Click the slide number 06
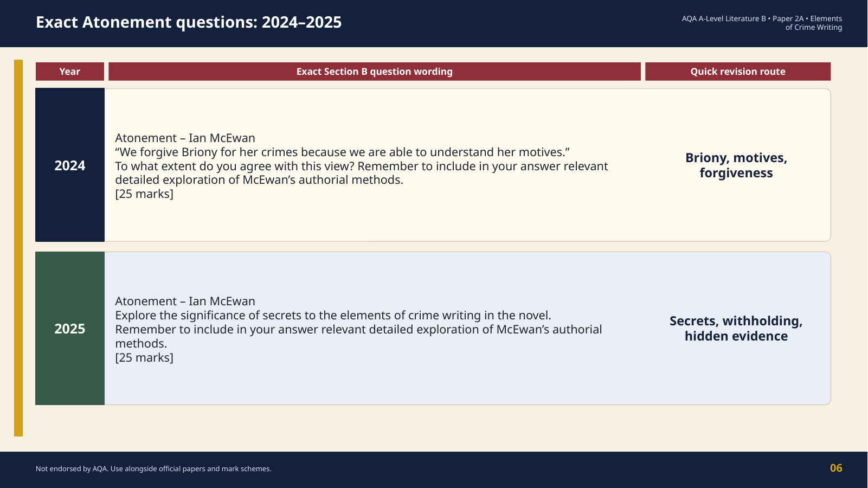 [836, 468]
